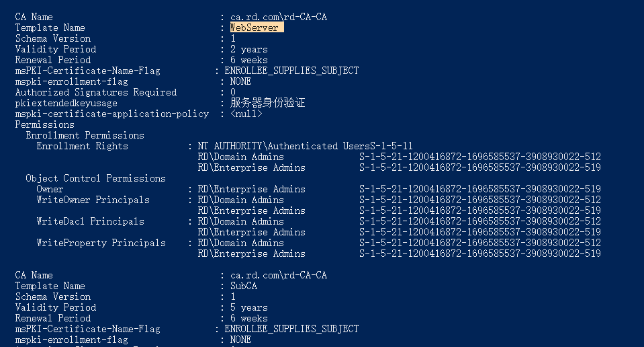Click the pkiextendedkeyusage label
Viewport: 644px width, 347px height.
point(66,103)
